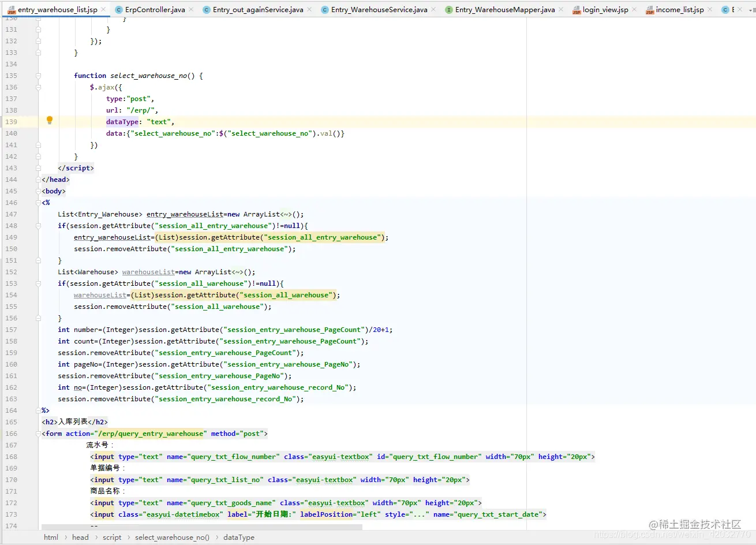Open the Entry_out_againService.java tab

[x=257, y=10]
